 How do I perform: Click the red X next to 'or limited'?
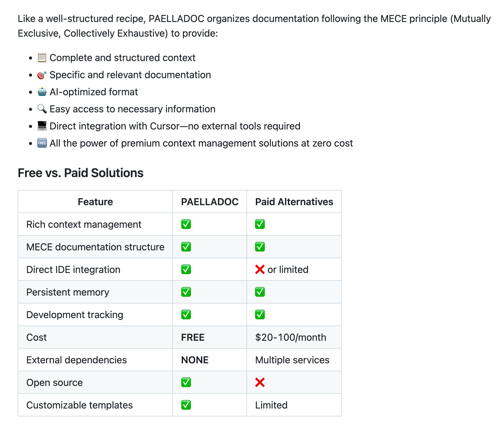point(260,269)
